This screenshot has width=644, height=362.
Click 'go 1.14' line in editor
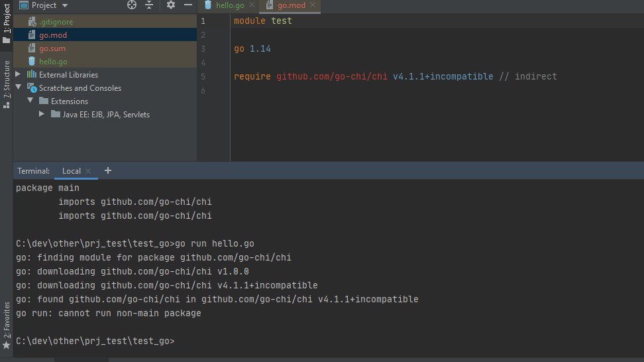point(252,48)
